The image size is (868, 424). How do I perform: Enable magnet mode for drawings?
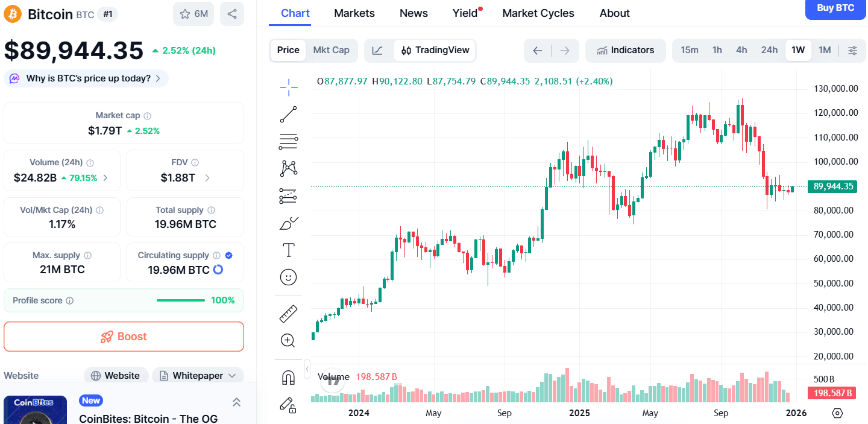click(x=288, y=377)
